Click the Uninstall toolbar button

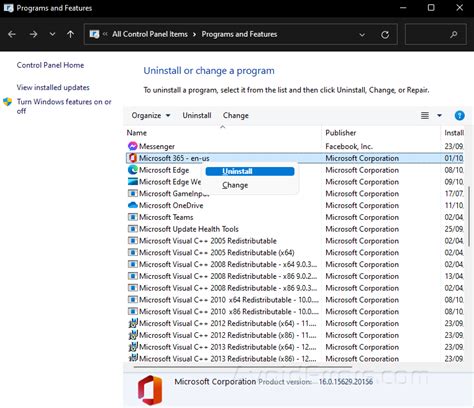[197, 115]
